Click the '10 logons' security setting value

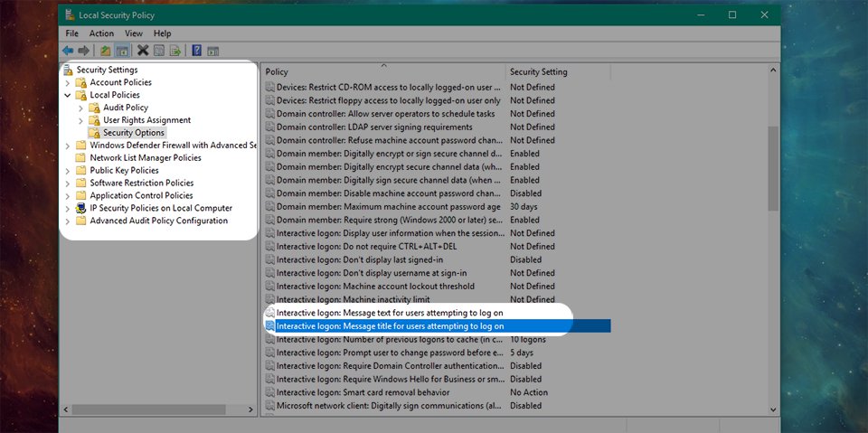[x=527, y=339]
